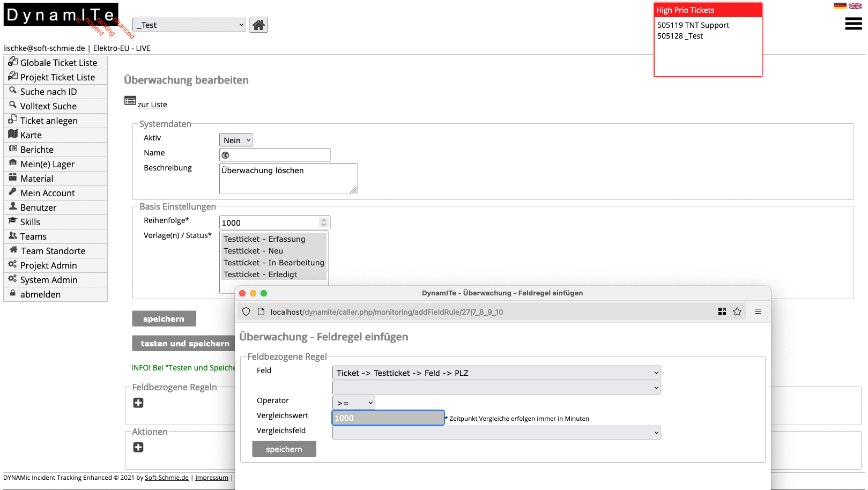Switch language using the German flag
The image size is (868, 490).
click(840, 6)
